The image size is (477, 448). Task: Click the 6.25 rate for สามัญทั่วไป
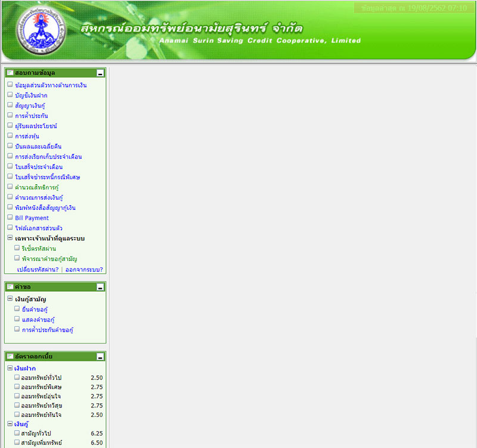click(97, 433)
